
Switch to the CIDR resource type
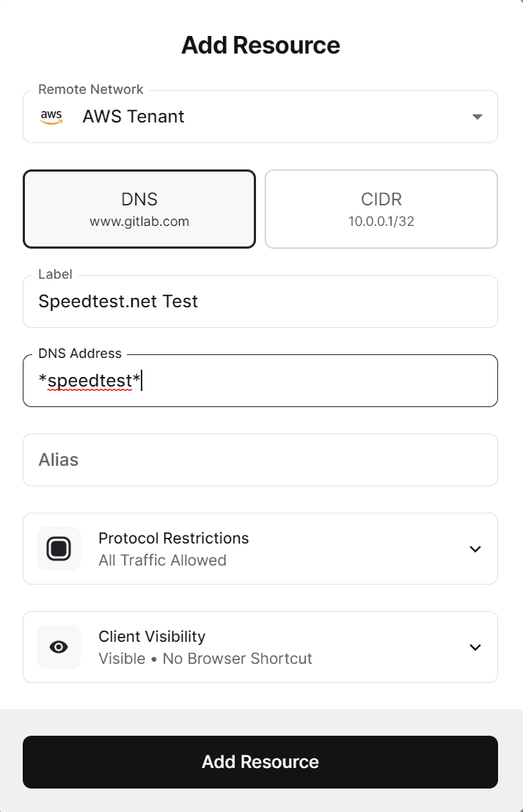click(x=381, y=209)
